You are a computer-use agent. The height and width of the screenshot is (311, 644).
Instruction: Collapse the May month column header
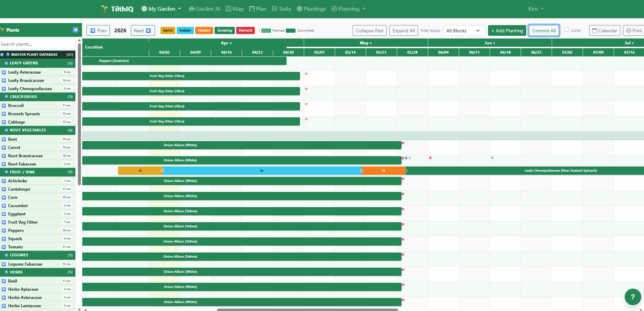click(366, 43)
